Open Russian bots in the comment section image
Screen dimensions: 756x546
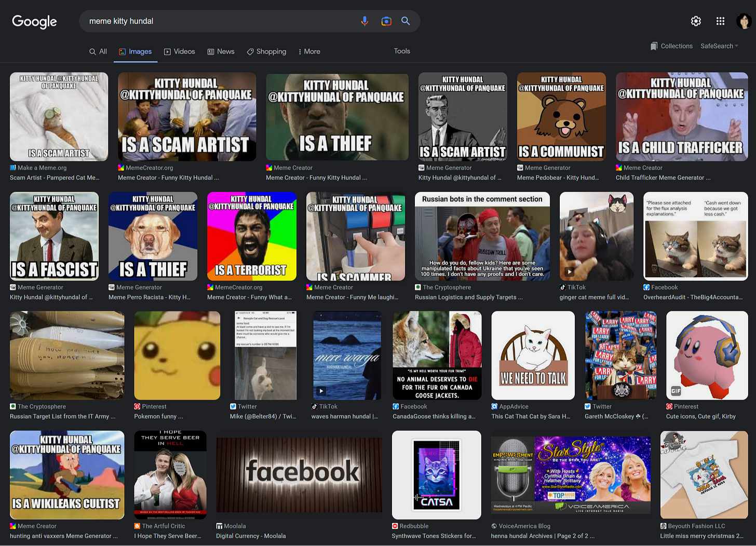[482, 236]
